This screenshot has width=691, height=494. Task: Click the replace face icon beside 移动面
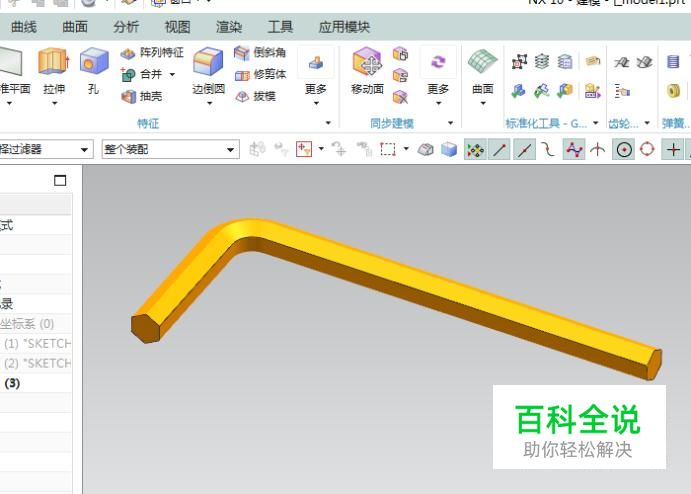[x=400, y=75]
